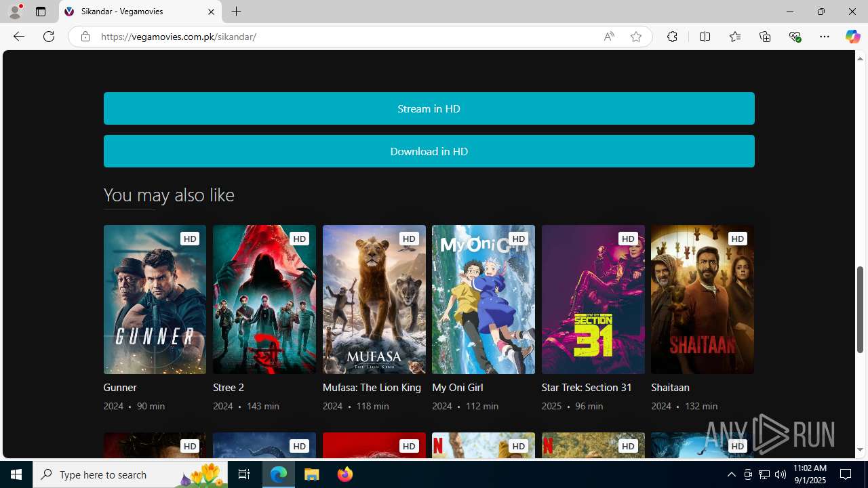
Task: Refresh the Vegamovies page
Action: (49, 37)
